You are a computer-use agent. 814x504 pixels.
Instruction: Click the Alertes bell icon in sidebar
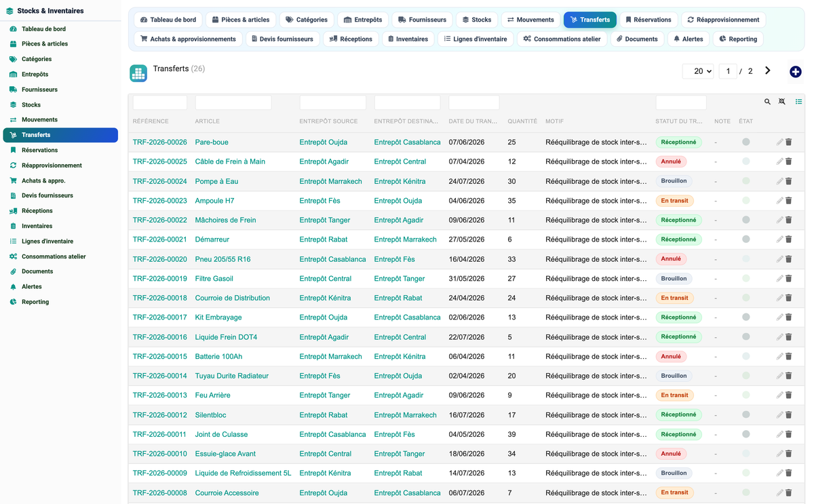[13, 287]
